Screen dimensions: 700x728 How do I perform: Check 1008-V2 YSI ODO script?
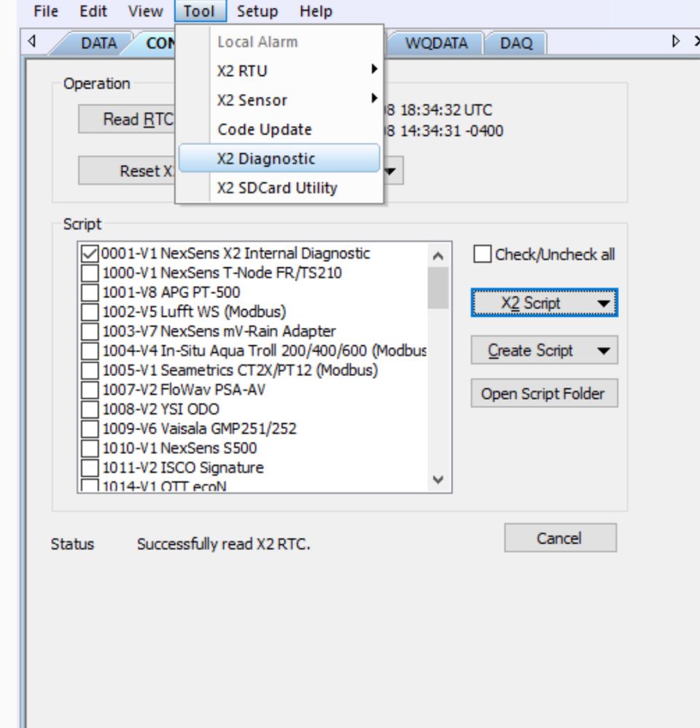[89, 410]
